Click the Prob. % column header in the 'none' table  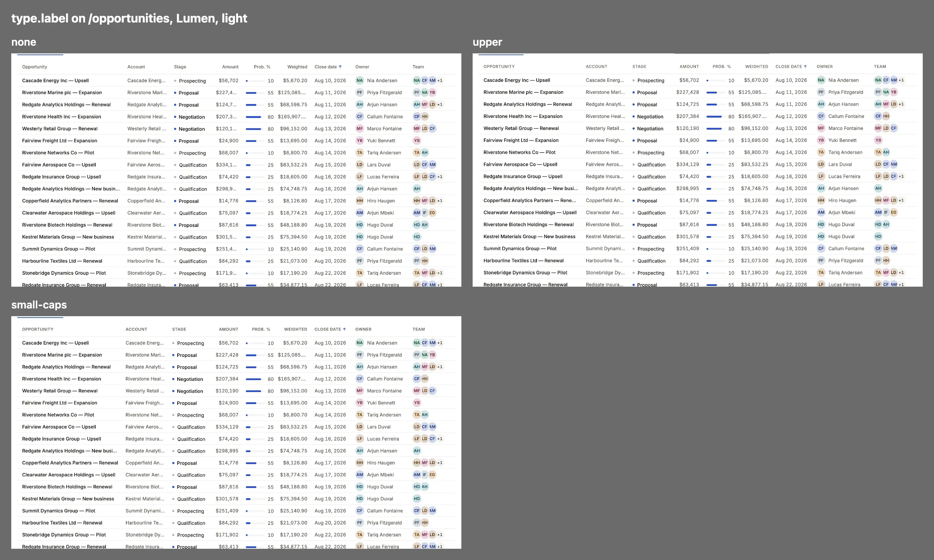[x=262, y=67]
